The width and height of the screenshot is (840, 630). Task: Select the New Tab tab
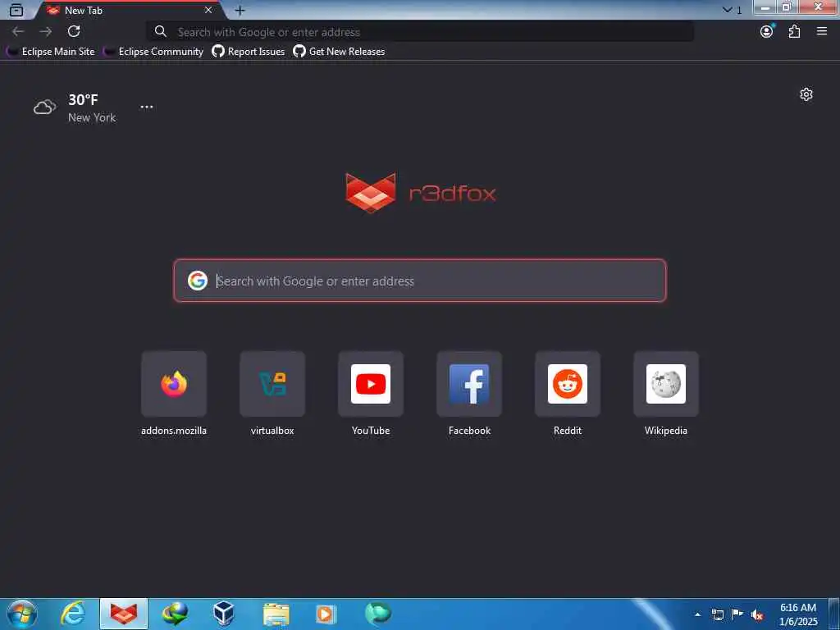click(129, 10)
